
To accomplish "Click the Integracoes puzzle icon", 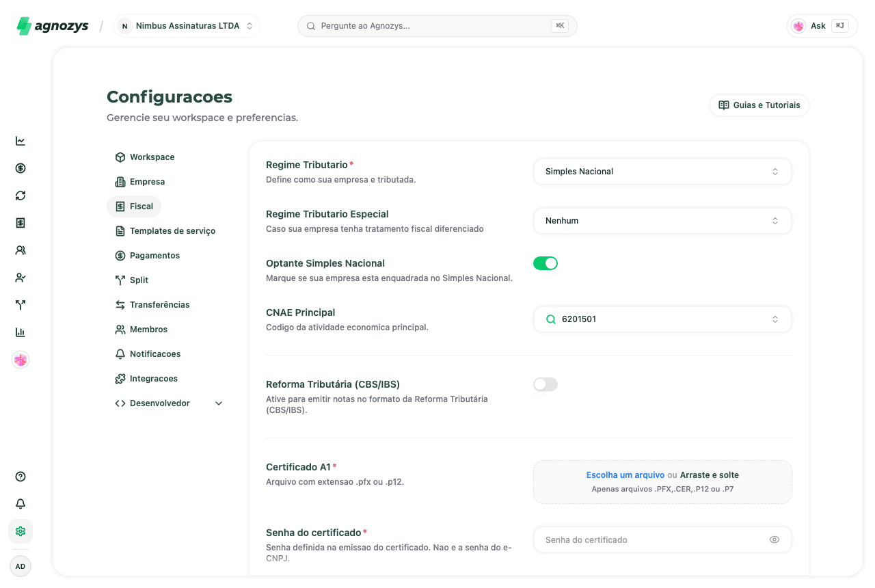I will click(120, 379).
